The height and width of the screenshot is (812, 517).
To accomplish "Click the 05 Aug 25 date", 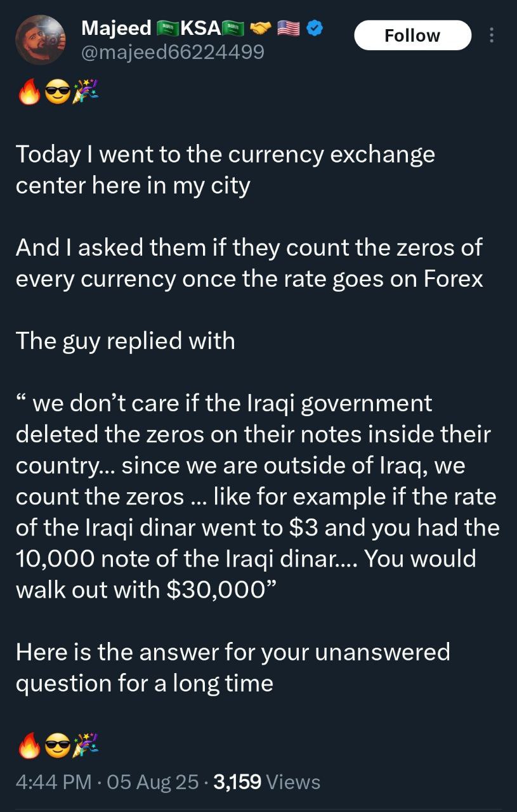I will [x=153, y=782].
